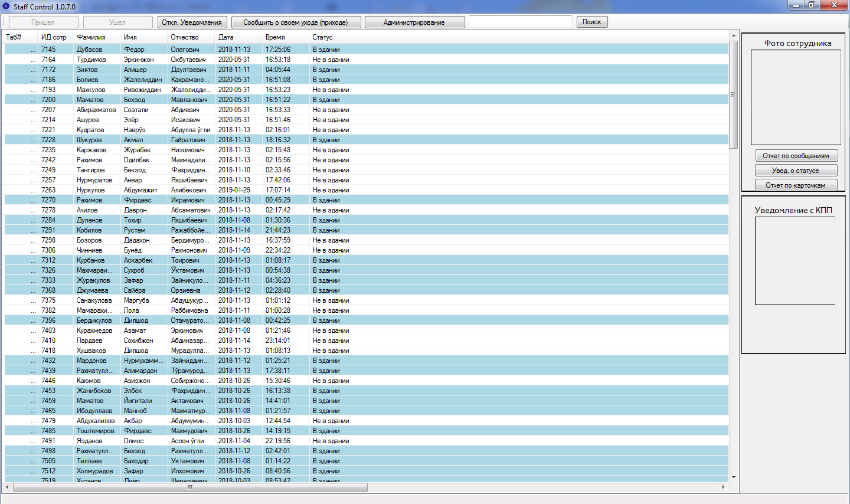Click the vertical scrollbar down arrow
Viewport: 850px width, 504px height.
734,477
